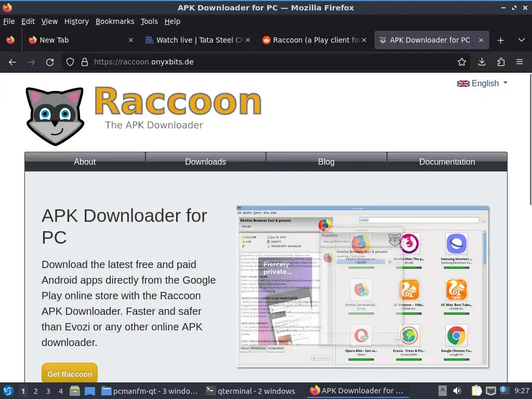Switch to workspace 2 in the taskbar

click(36, 391)
